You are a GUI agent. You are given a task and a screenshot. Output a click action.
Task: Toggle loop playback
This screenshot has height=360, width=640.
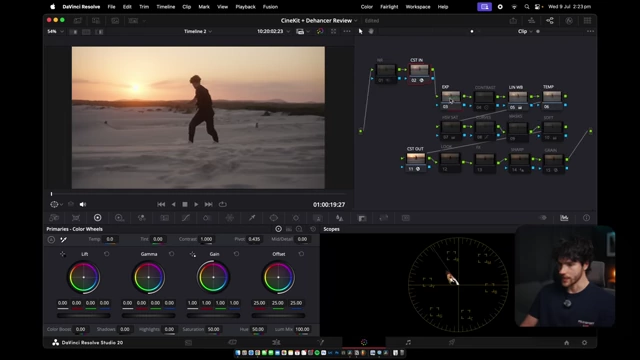(222, 204)
